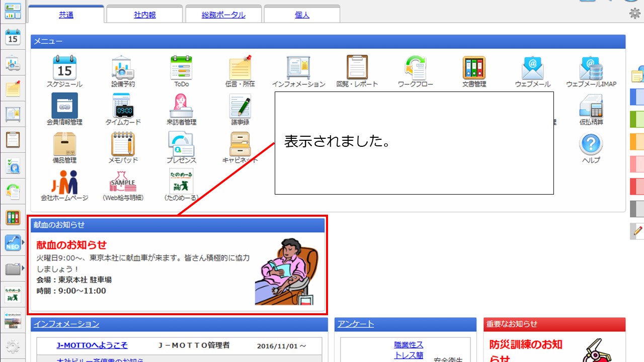Open the アンケート portlet header link
The image size is (644, 362).
point(356,324)
